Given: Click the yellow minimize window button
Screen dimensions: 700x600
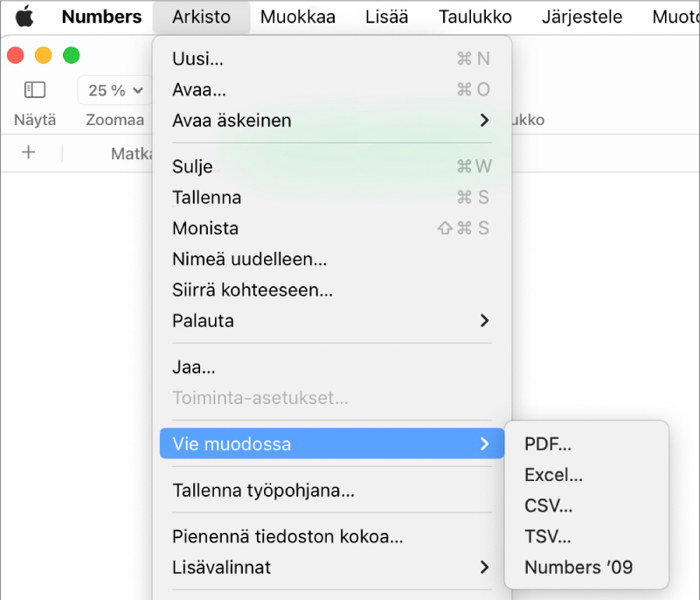Looking at the screenshot, I should click(44, 55).
